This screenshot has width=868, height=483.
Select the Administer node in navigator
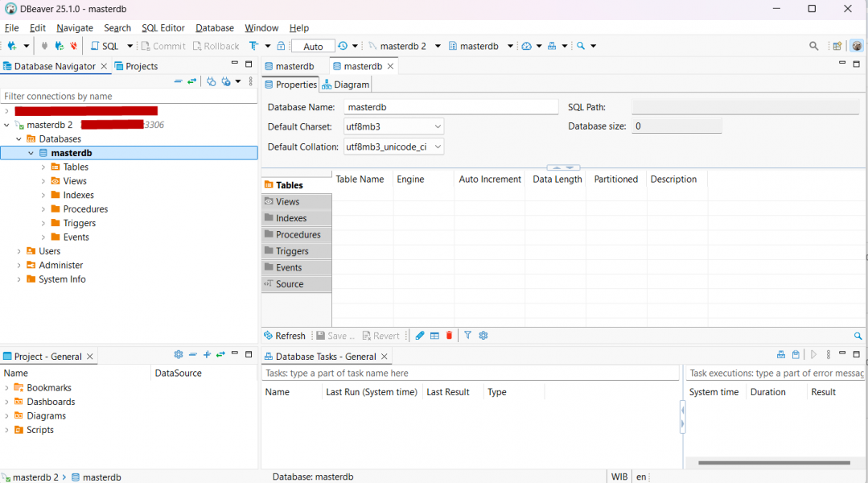[x=61, y=266]
